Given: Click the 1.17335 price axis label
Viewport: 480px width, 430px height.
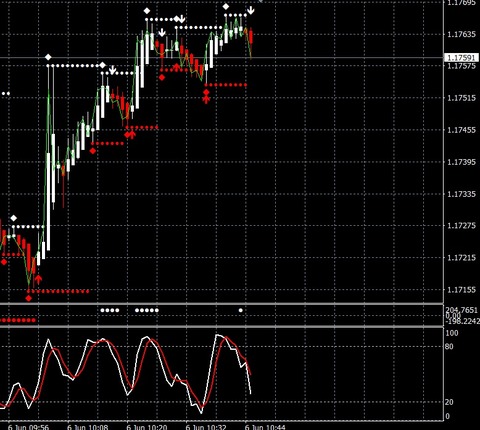Looking at the screenshot, I should (x=461, y=194).
